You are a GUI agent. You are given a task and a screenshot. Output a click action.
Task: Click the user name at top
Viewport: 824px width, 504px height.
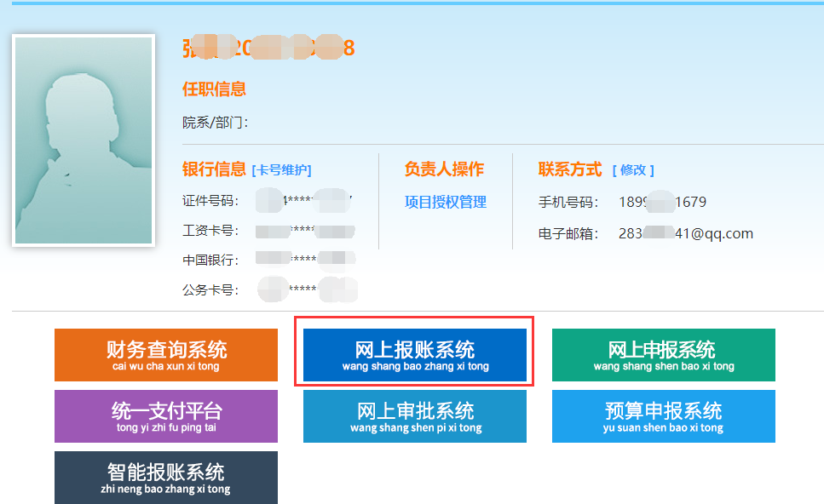[268, 48]
